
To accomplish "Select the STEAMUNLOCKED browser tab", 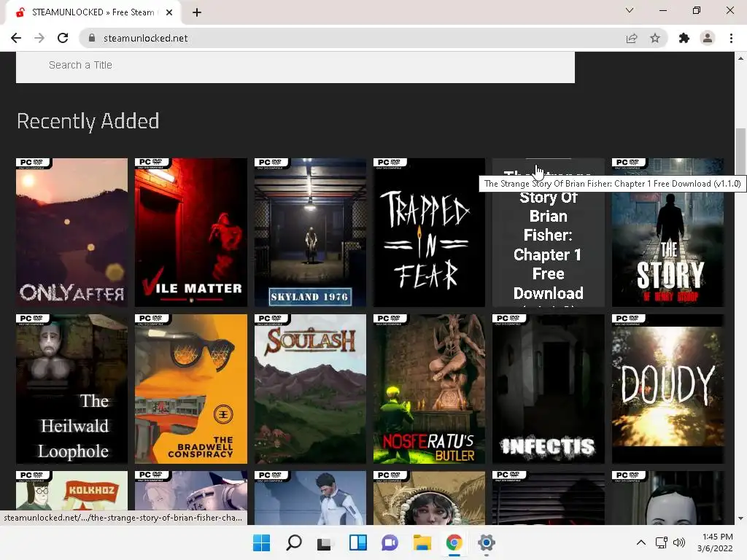I will tap(93, 12).
